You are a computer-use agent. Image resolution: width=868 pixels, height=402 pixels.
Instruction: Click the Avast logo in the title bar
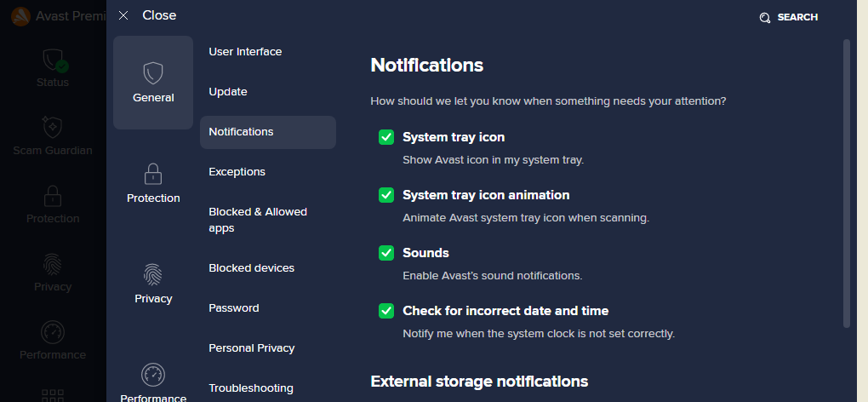tap(21, 17)
